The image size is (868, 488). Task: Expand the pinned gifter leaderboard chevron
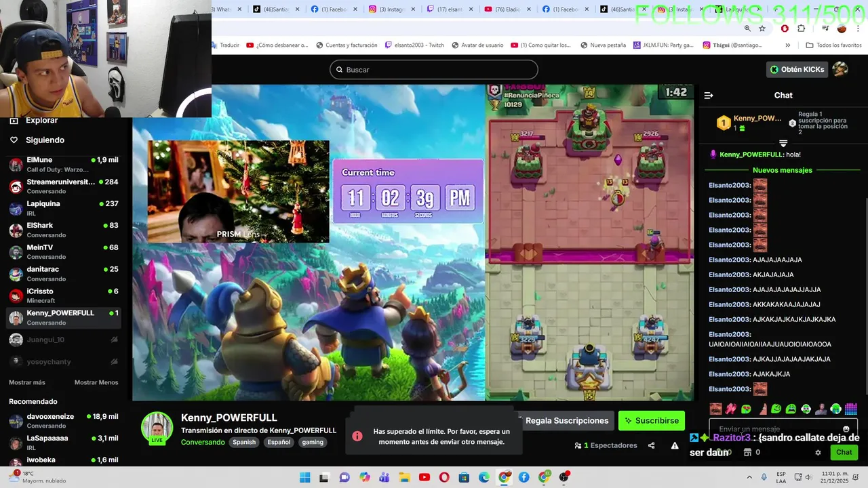pos(783,143)
